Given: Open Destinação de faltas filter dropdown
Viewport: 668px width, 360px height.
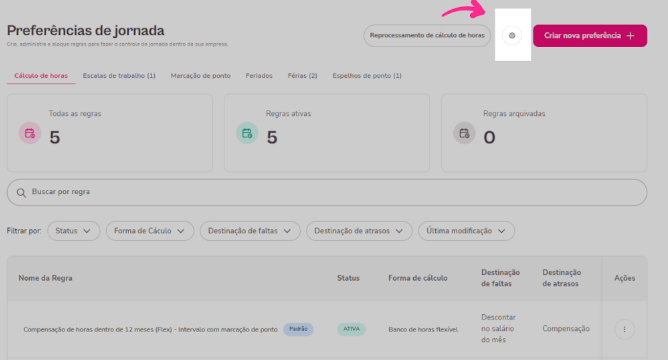Looking at the screenshot, I should tap(250, 231).
